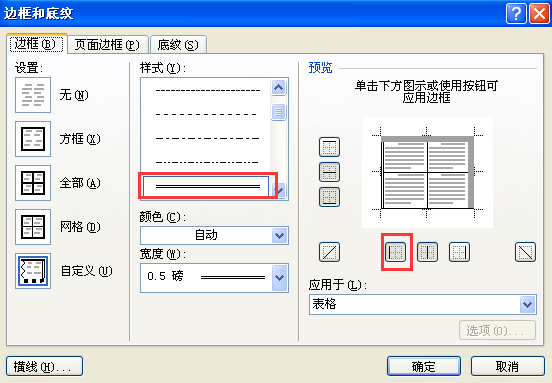This screenshot has width=552, height=383.
Task: Click the 自定义(U) setting label
Action: (87, 271)
